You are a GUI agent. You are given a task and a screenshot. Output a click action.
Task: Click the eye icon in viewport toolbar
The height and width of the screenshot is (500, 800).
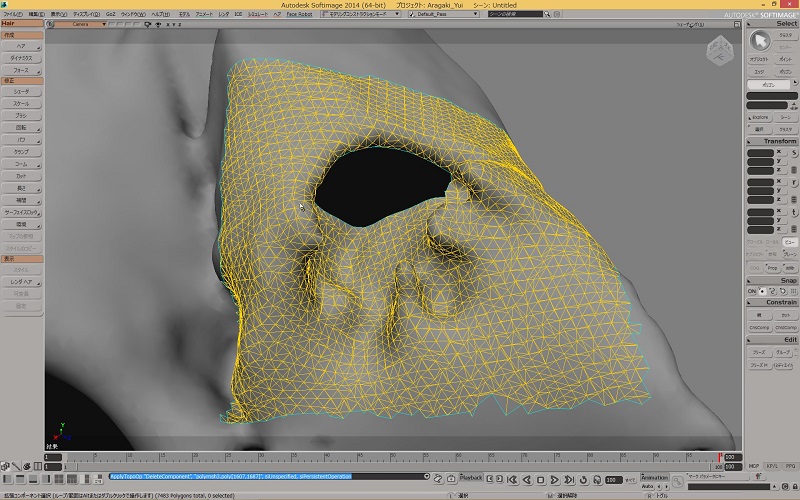[x=158, y=24]
